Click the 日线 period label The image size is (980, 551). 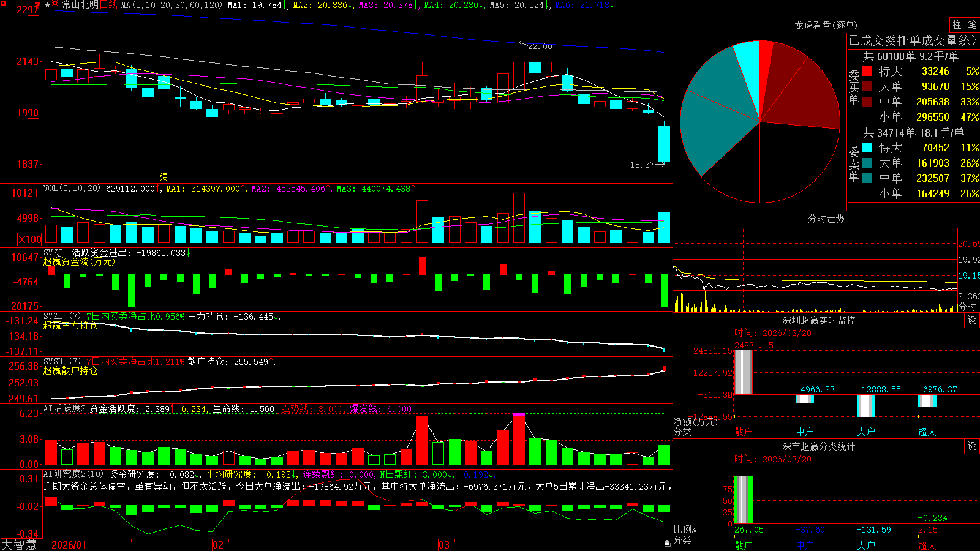(x=108, y=5)
